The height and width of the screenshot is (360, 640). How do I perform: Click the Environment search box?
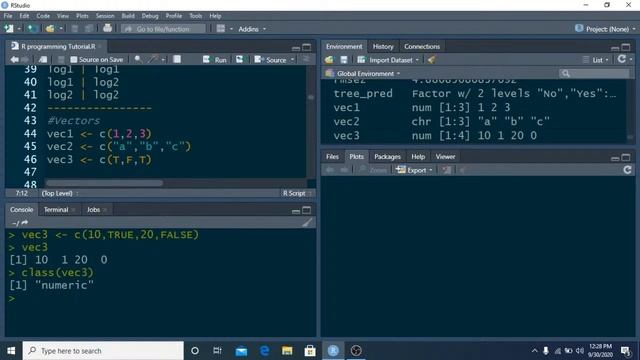point(594,73)
